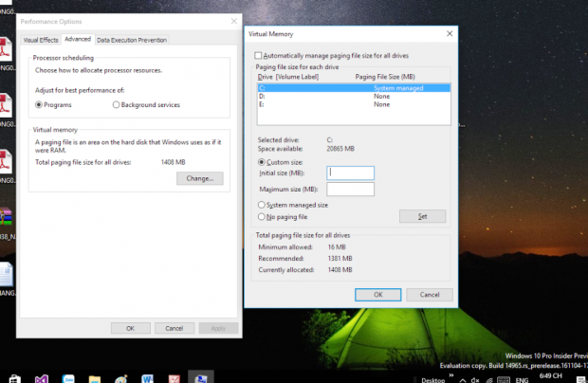The width and height of the screenshot is (588, 383).
Task: Open the Data Execution Prevention tab
Action: click(132, 40)
